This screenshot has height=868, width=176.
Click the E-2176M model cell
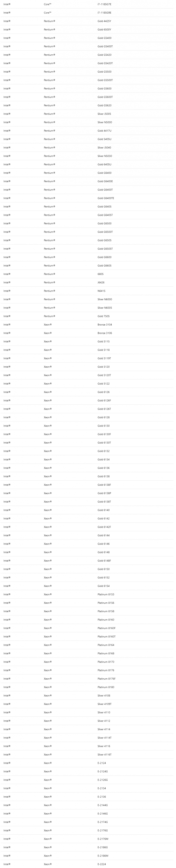click(103, 838)
